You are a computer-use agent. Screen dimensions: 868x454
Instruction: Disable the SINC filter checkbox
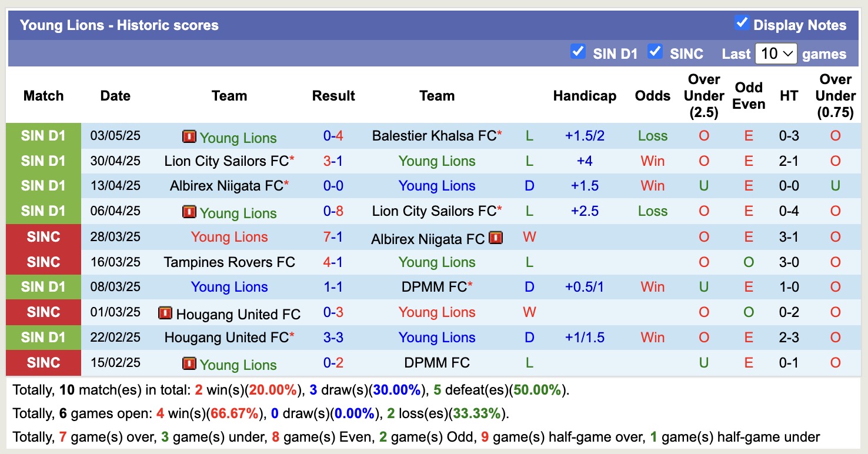click(x=655, y=52)
